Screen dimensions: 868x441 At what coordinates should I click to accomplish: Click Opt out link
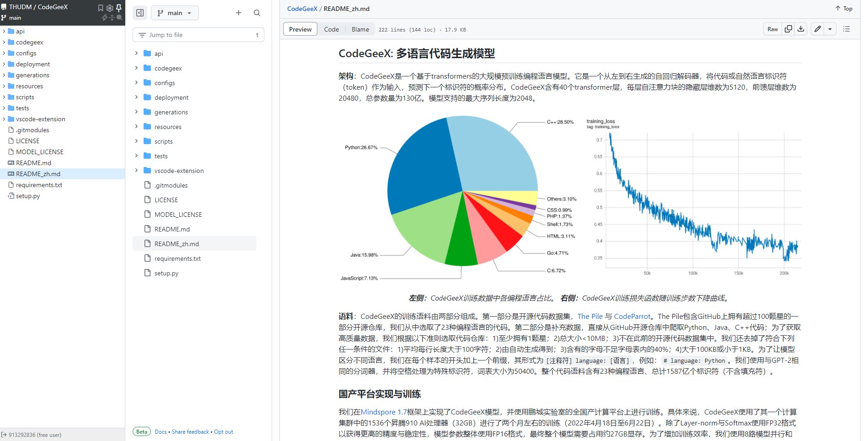coord(224,431)
